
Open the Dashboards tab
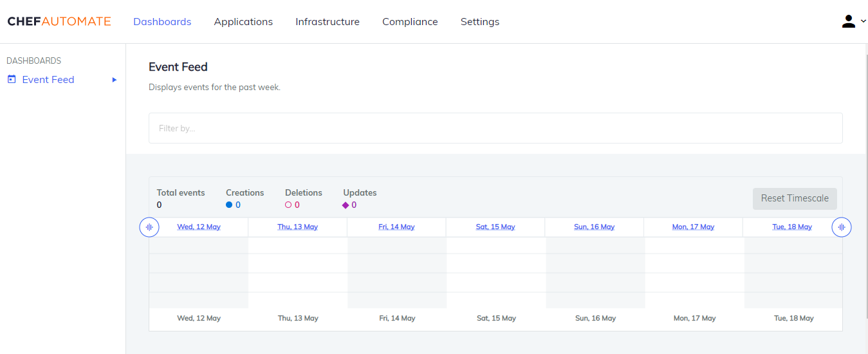point(162,22)
